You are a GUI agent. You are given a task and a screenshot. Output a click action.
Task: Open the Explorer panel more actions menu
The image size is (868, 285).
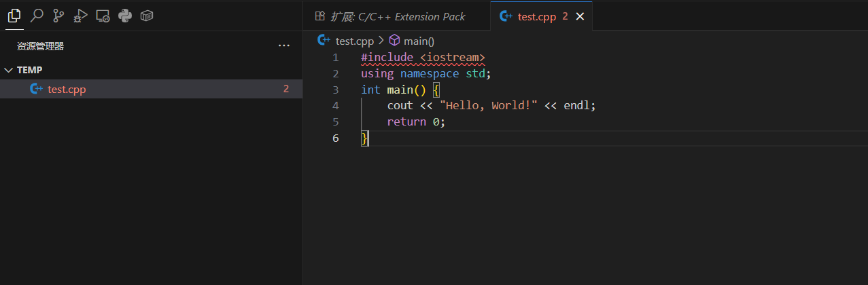(x=284, y=46)
